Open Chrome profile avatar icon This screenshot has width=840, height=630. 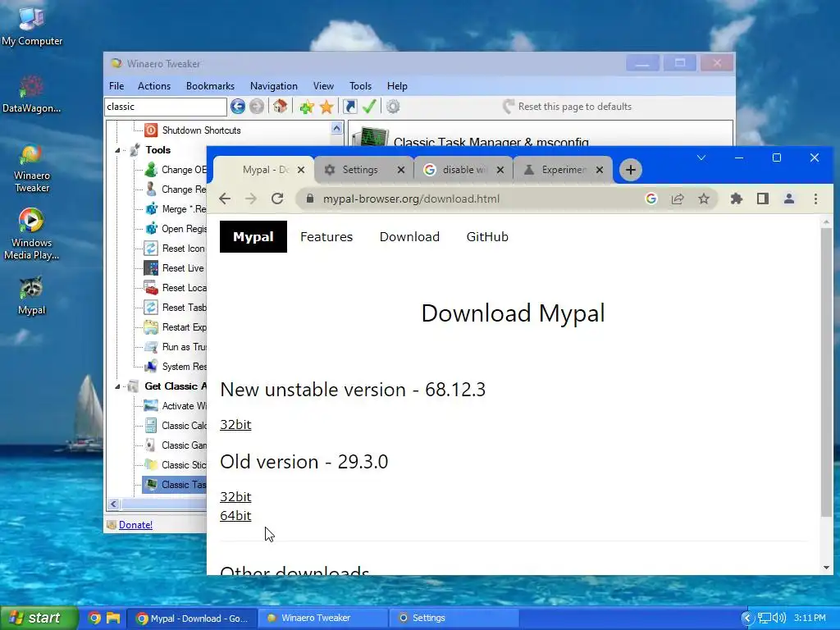(788, 199)
